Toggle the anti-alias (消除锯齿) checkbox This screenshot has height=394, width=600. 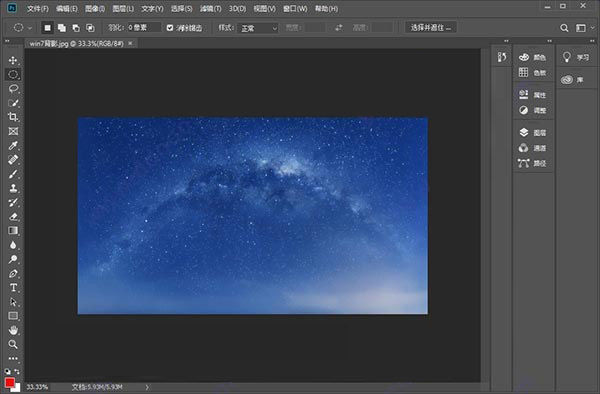click(170, 28)
